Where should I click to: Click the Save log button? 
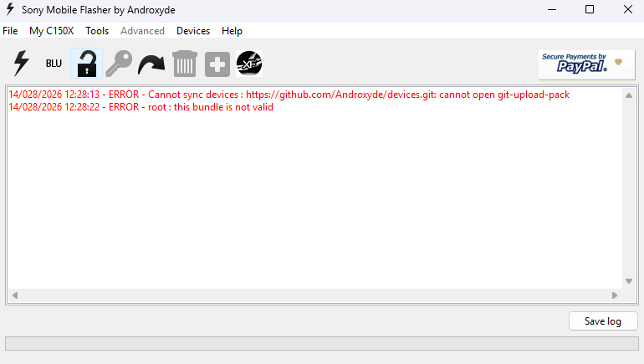click(603, 320)
